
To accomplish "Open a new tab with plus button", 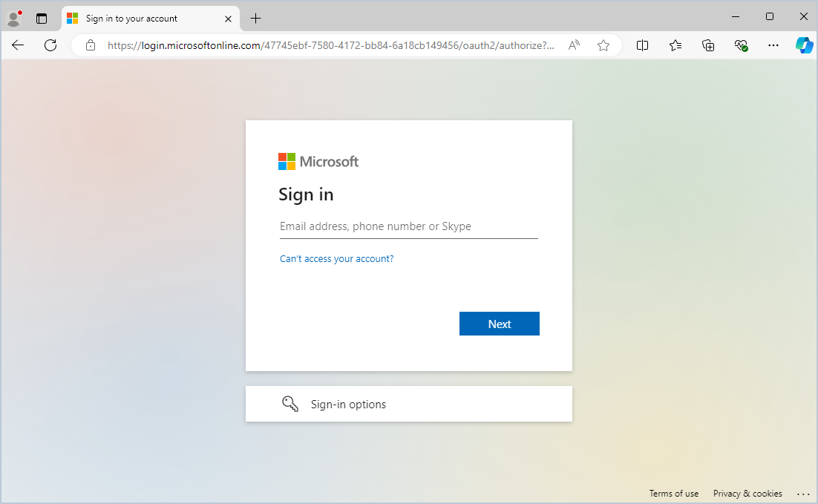I will click(255, 19).
